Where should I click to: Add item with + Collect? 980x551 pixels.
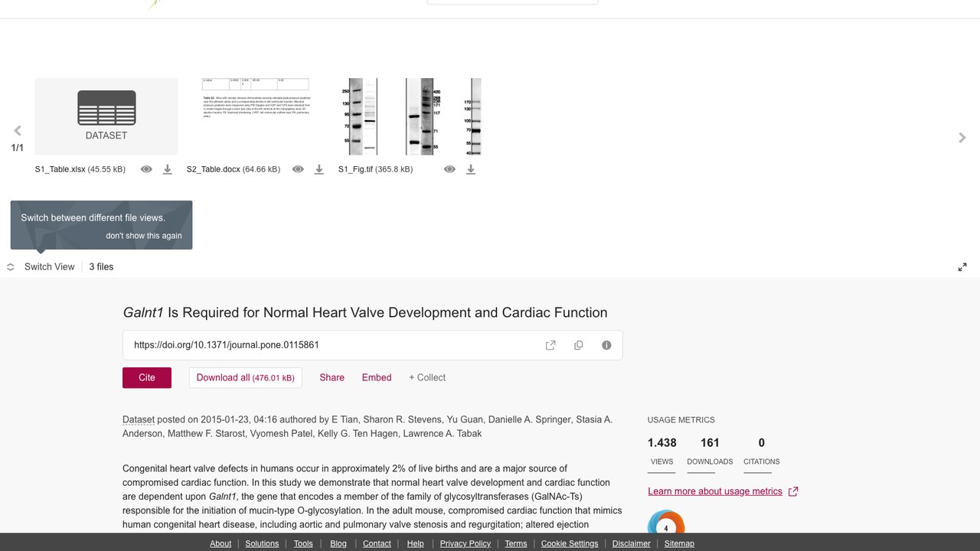[x=427, y=377]
